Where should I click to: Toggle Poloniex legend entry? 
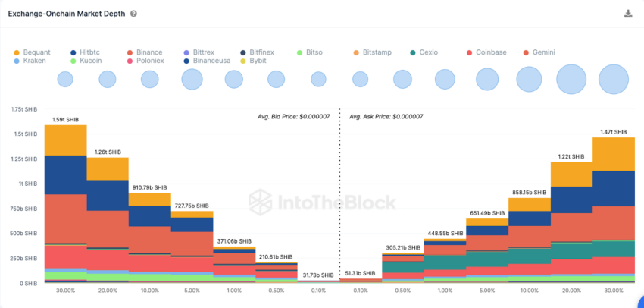(145, 61)
